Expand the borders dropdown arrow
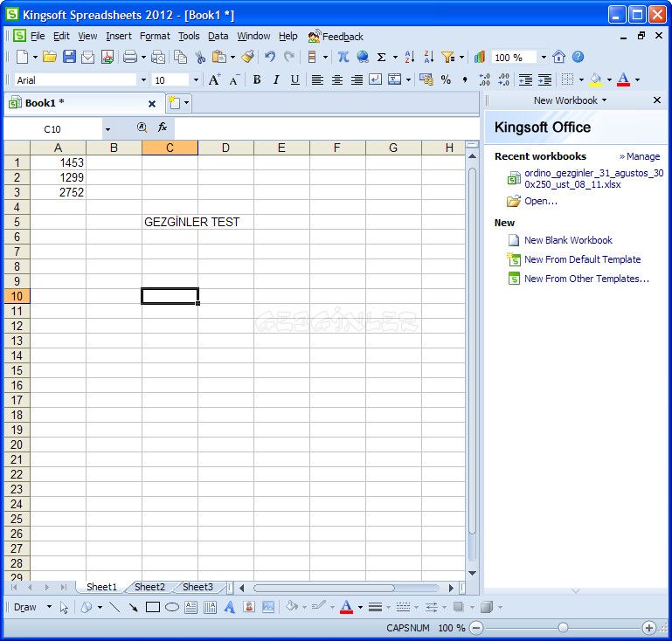 pos(581,79)
